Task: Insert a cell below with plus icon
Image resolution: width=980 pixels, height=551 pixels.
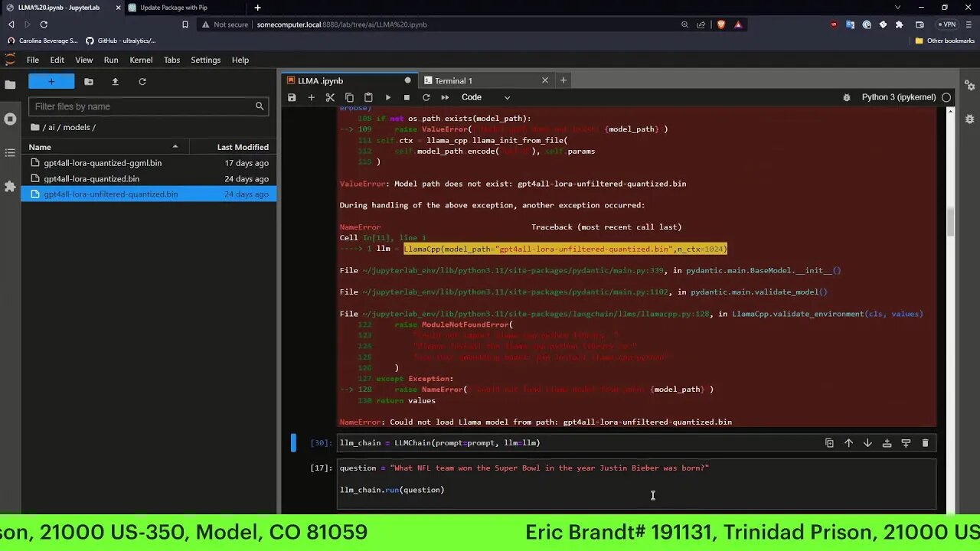Action: tap(311, 97)
